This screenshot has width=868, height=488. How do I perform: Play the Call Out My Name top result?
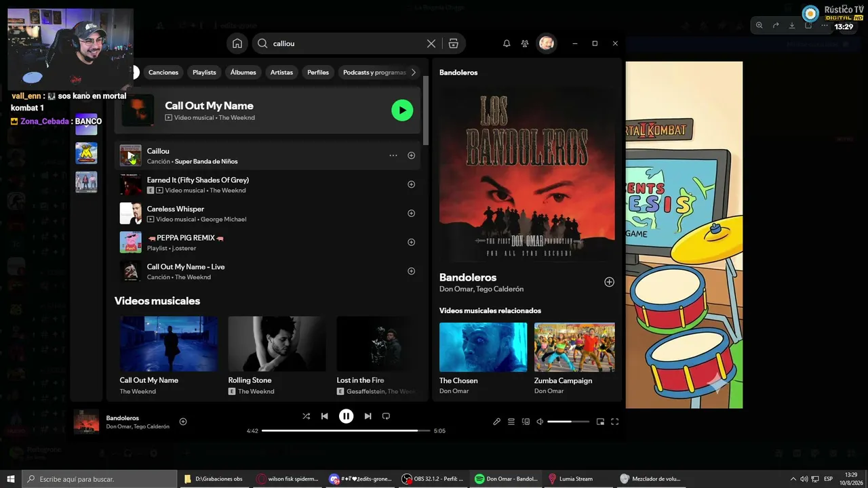tap(402, 110)
